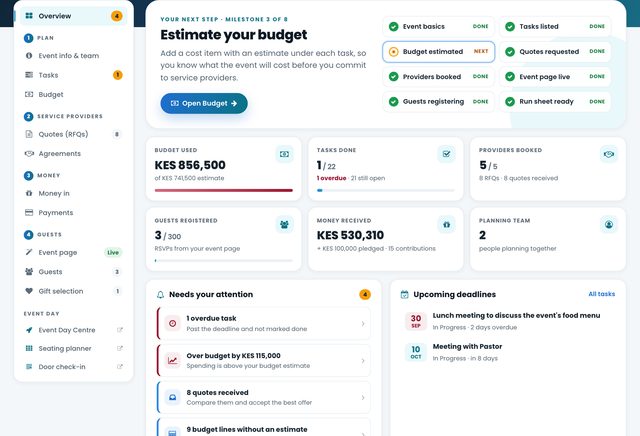This screenshot has width=640, height=436.
Task: Go to Event info & team
Action: coord(73,56)
